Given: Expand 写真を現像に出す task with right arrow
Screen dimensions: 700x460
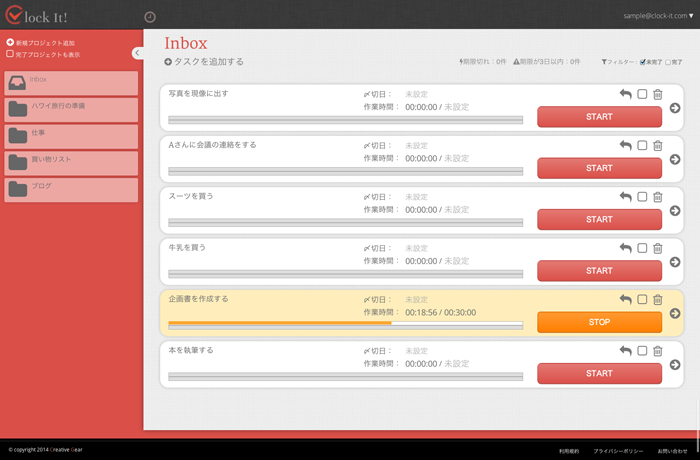Looking at the screenshot, I should tap(675, 108).
